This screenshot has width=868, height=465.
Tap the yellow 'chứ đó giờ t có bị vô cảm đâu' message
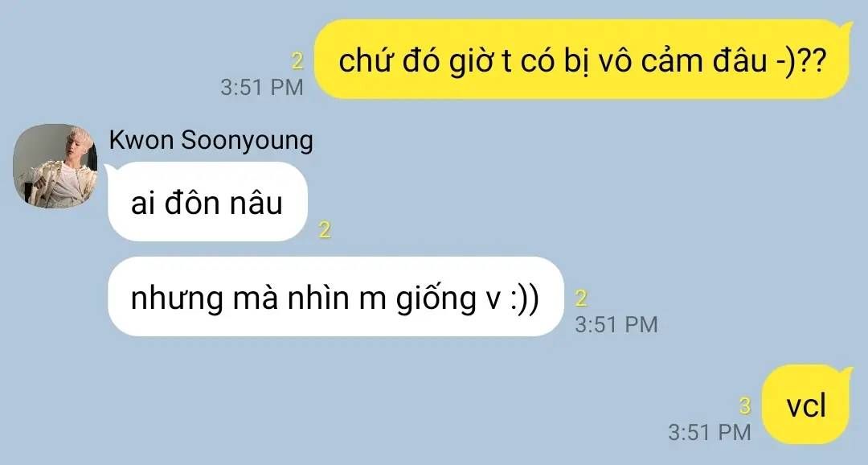[x=583, y=60]
